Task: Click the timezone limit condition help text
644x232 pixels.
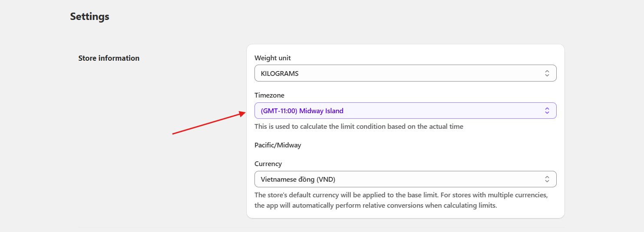Action: coord(359,127)
